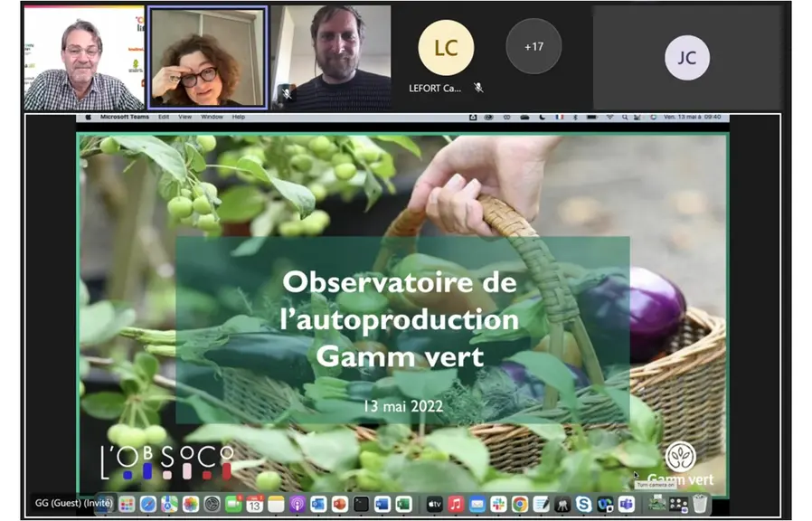Viewport: 812px width, 521px height.
Task: Open Microsoft Teams dock icon
Action: [627, 504]
